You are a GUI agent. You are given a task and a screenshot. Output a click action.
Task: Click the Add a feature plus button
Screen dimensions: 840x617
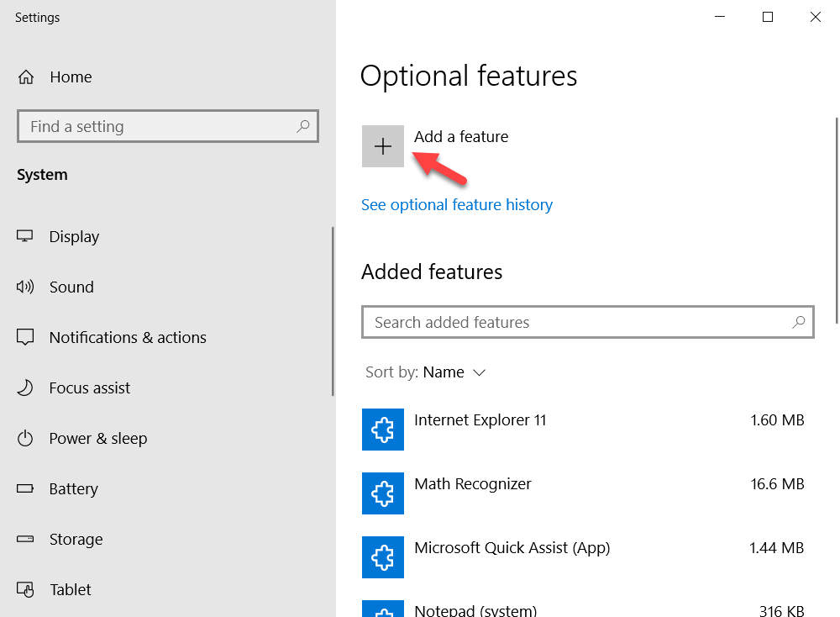point(383,145)
